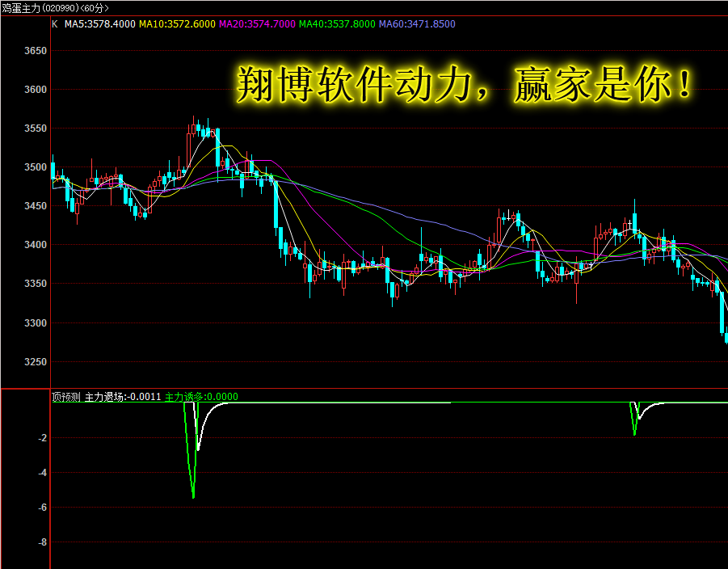Click the 3250 price axis label

pyautogui.click(x=36, y=362)
